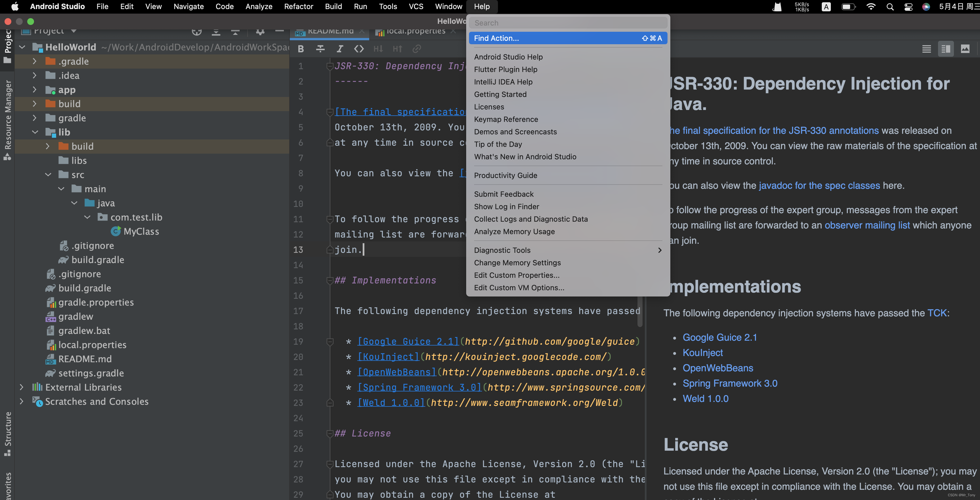Open project panel gear options

260,31
